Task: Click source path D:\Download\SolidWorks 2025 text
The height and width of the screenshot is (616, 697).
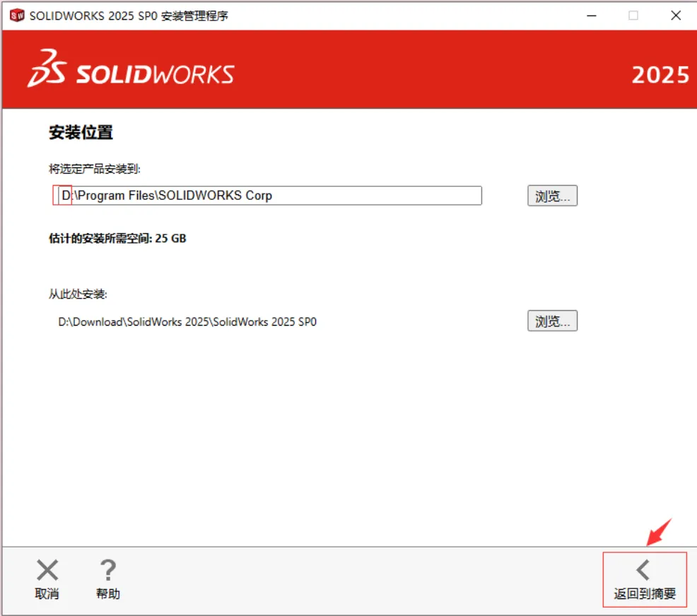Action: click(187, 321)
